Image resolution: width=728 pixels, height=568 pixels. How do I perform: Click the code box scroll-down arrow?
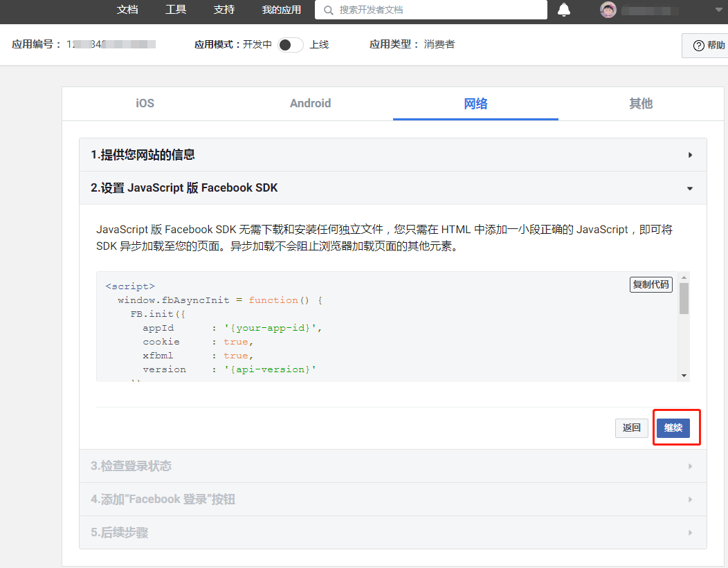coord(684,376)
